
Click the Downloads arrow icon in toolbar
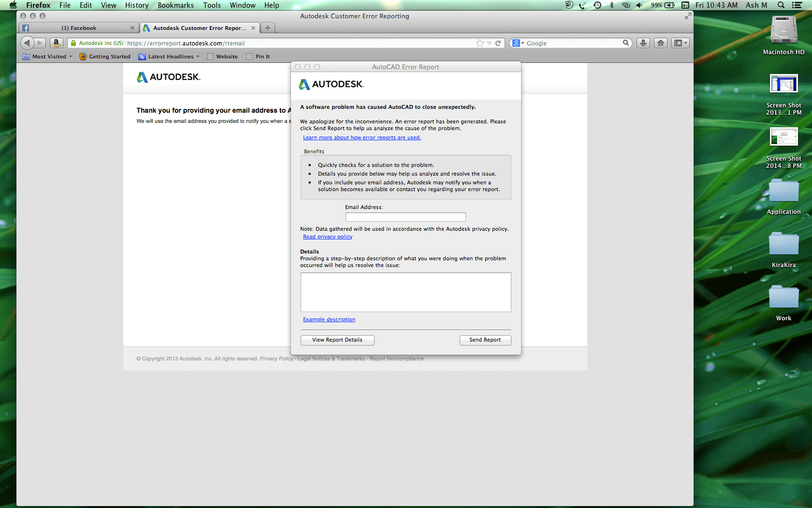[x=643, y=43]
